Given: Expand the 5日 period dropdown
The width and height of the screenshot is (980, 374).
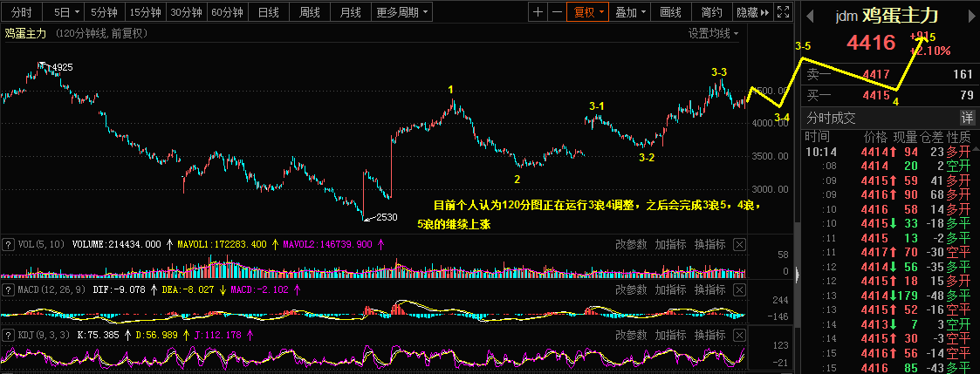Looking at the screenshot, I should tap(65, 12).
